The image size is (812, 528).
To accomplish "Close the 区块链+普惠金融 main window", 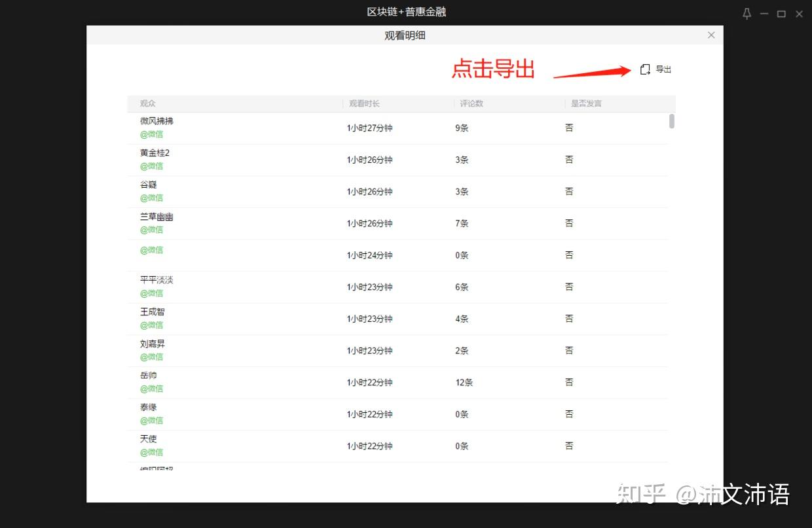I will click(799, 14).
